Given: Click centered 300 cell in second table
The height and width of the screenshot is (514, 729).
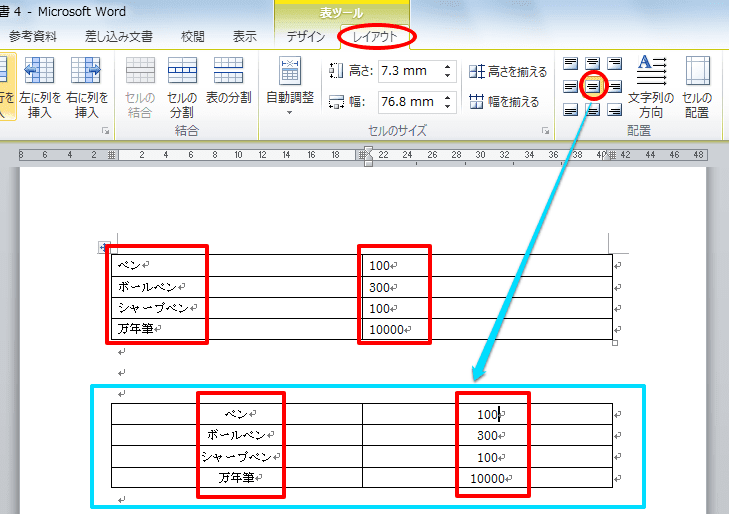Looking at the screenshot, I should [x=487, y=435].
